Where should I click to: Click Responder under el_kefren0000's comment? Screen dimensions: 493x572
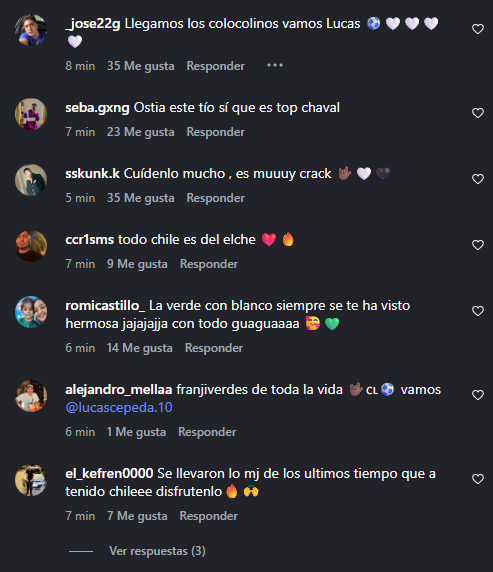(x=209, y=516)
